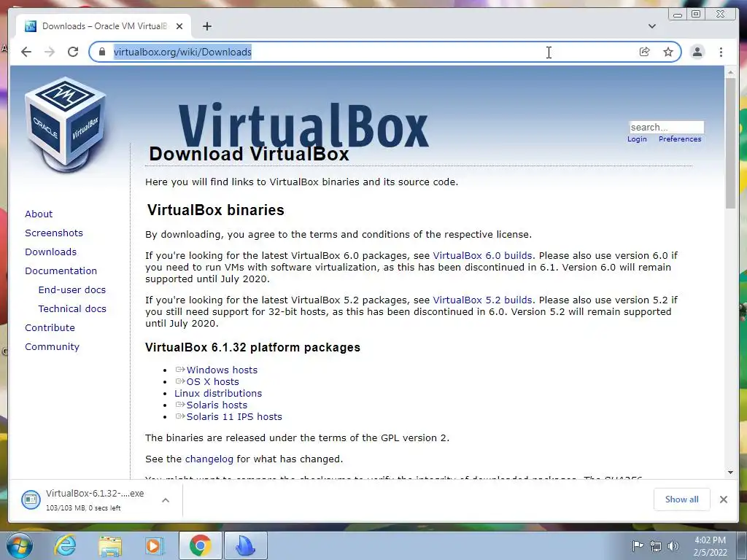Image resolution: width=747 pixels, height=560 pixels.
Task: Close the downloads bar
Action: pyautogui.click(x=723, y=499)
